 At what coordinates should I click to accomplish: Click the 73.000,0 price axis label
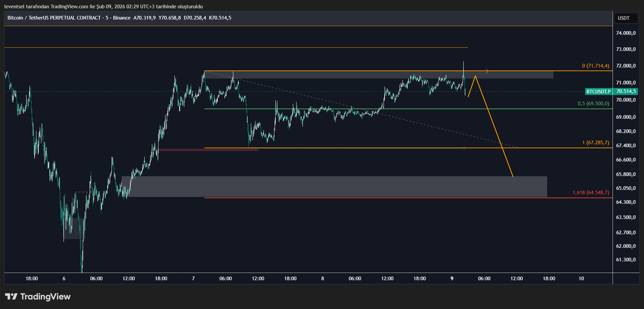click(626, 49)
